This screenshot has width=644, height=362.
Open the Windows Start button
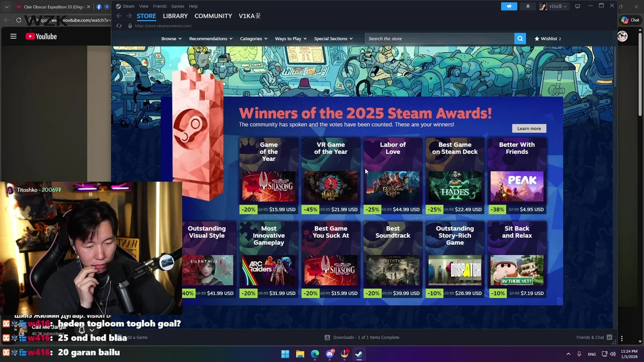(x=285, y=354)
